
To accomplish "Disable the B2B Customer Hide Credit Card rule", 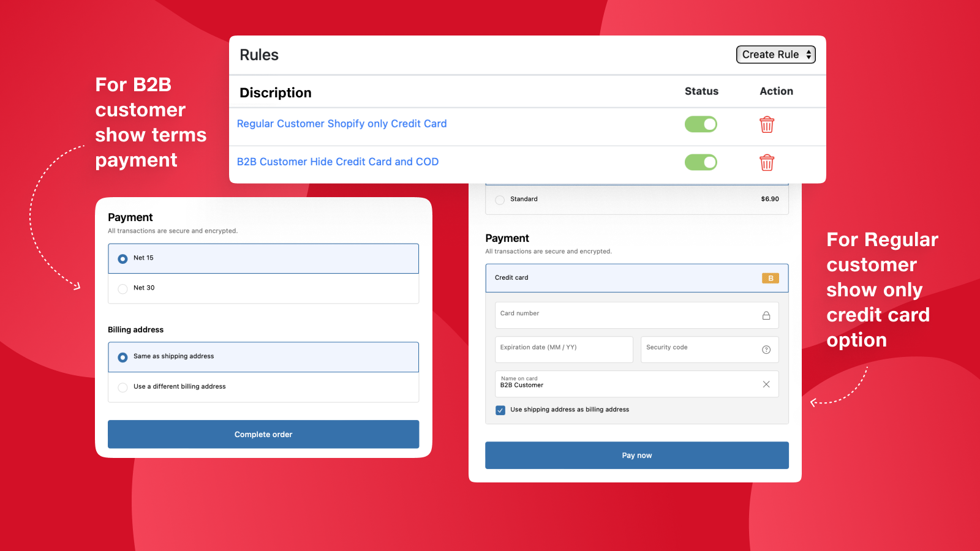I will coord(701,162).
